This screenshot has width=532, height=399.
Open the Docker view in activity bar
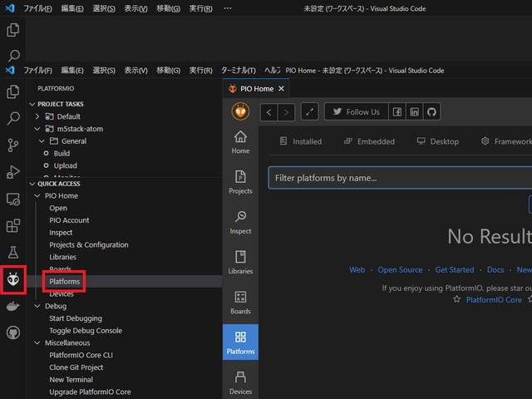pos(13,306)
